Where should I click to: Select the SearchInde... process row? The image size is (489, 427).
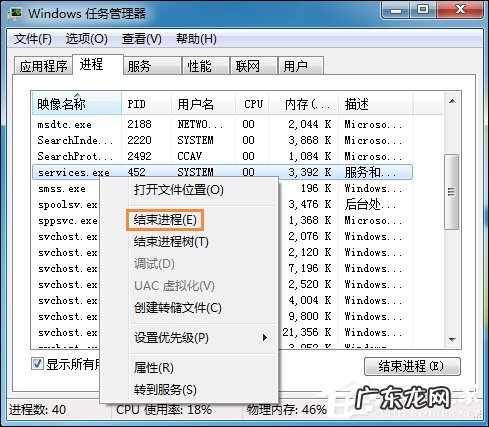click(222, 140)
